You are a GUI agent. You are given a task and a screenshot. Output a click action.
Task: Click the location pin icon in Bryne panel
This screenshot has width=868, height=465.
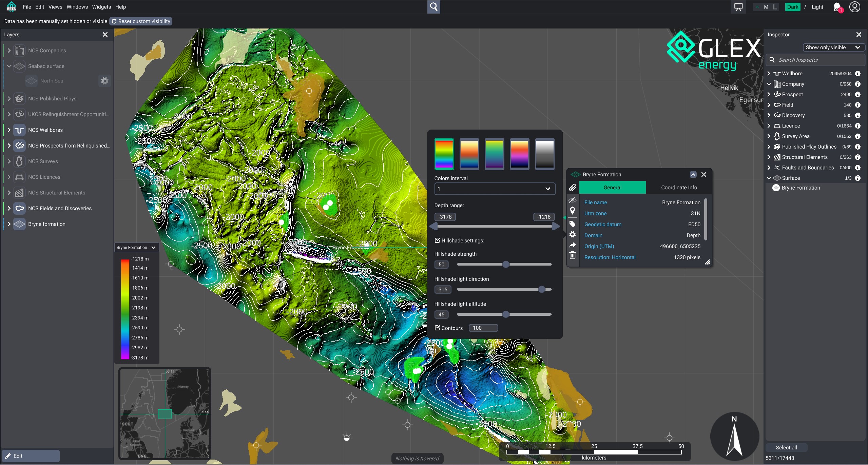[x=573, y=211]
